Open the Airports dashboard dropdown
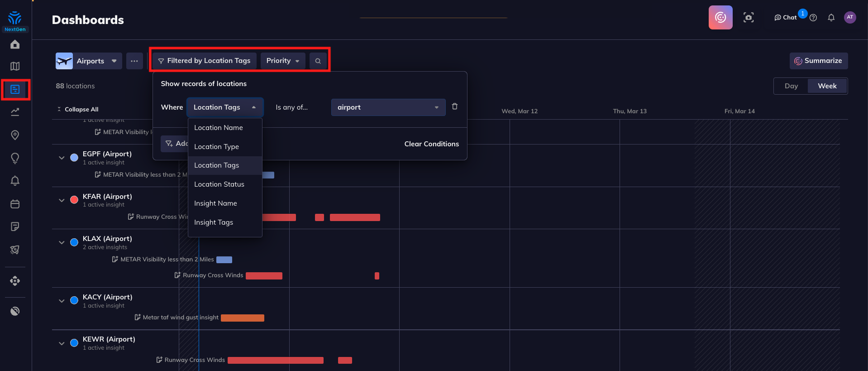Screen dimensions: 868x371 point(89,61)
